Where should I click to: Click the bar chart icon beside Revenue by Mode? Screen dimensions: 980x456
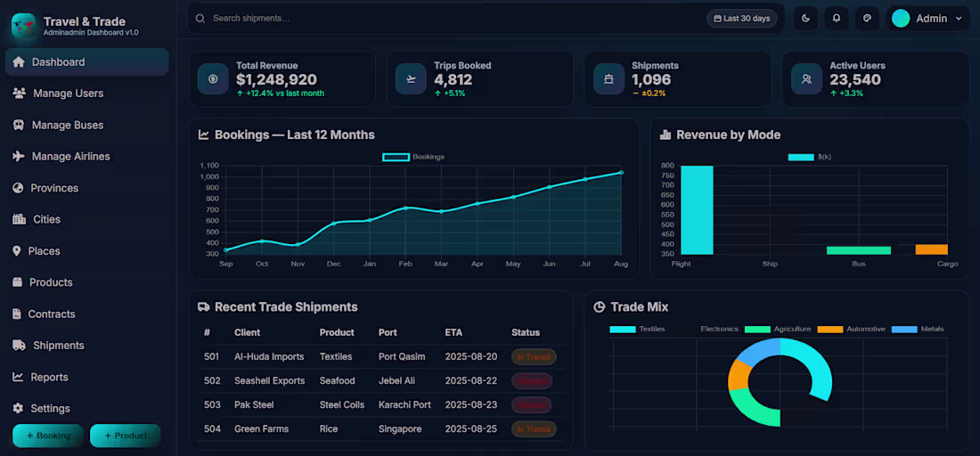click(x=665, y=134)
